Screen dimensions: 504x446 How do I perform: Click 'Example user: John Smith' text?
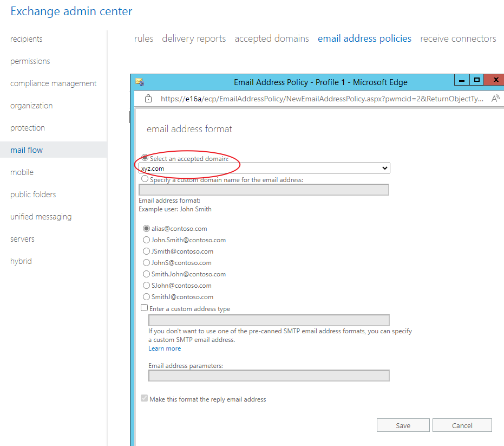point(175,209)
